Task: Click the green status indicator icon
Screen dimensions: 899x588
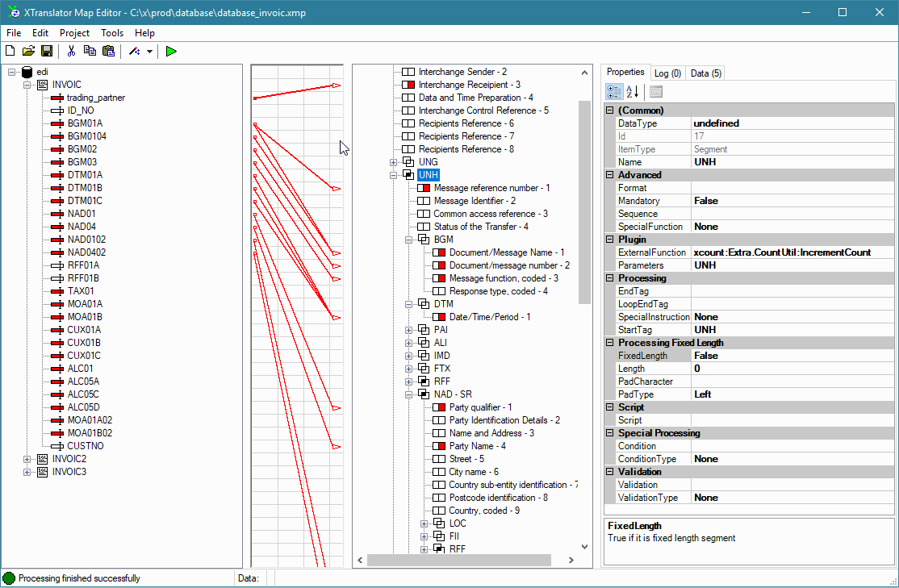Action: tap(9, 578)
